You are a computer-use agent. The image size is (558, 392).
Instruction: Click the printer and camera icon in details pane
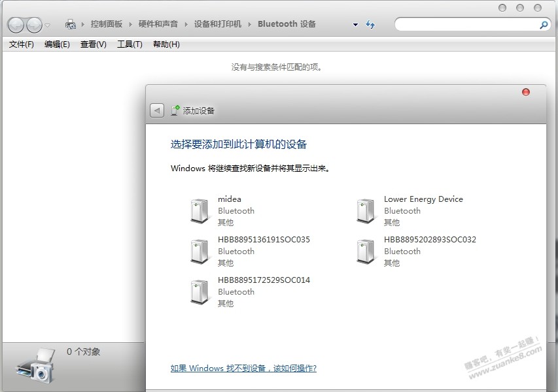(36, 365)
